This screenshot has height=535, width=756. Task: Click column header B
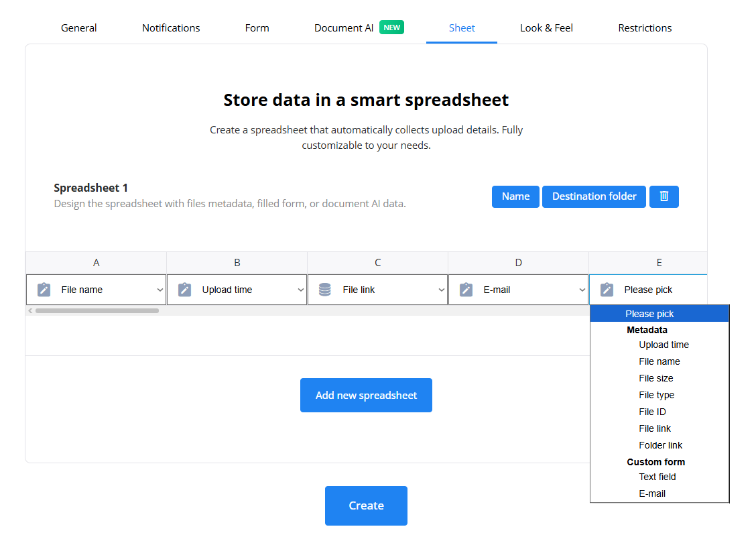pos(237,262)
